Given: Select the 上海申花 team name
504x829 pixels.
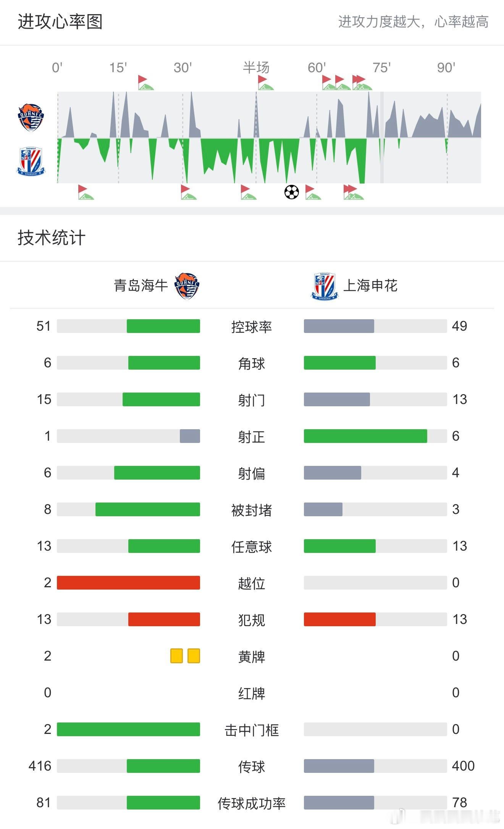Looking at the screenshot, I should (x=370, y=286).
